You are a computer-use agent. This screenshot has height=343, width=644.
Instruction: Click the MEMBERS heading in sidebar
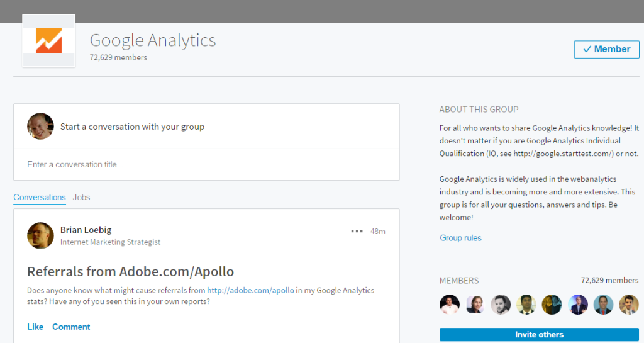(x=459, y=281)
